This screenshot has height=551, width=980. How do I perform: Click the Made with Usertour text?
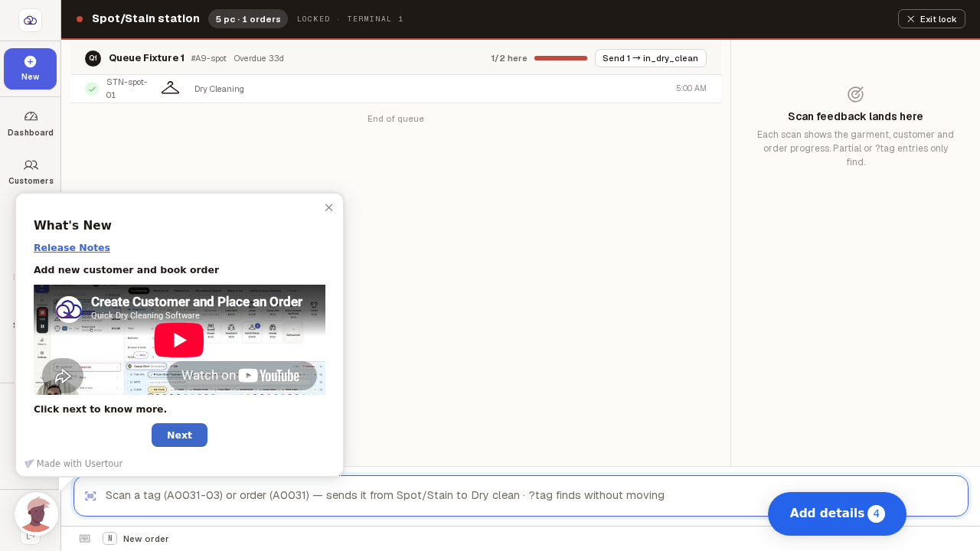(x=80, y=464)
